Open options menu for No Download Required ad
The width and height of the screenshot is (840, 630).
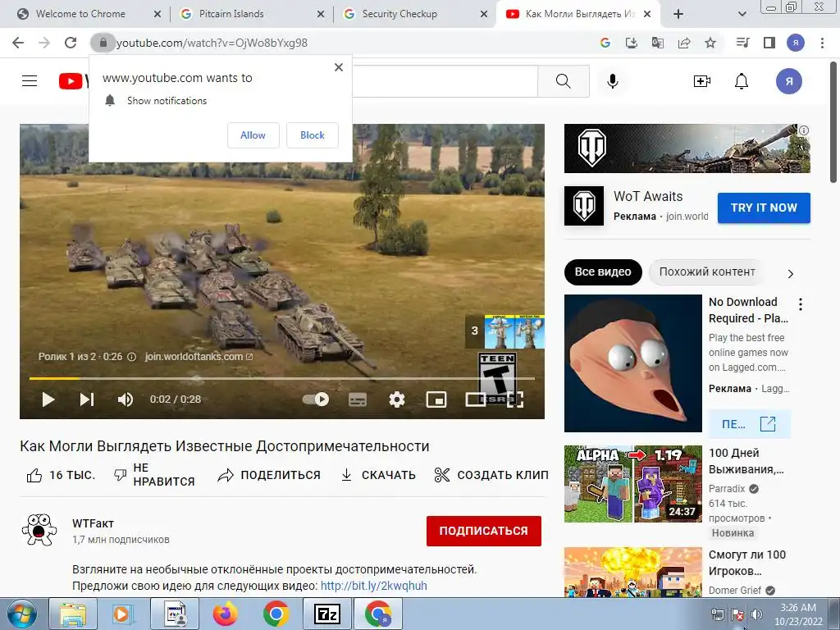pos(801,304)
